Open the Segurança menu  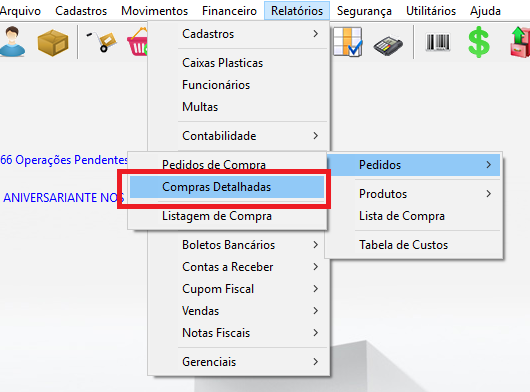pos(364,11)
